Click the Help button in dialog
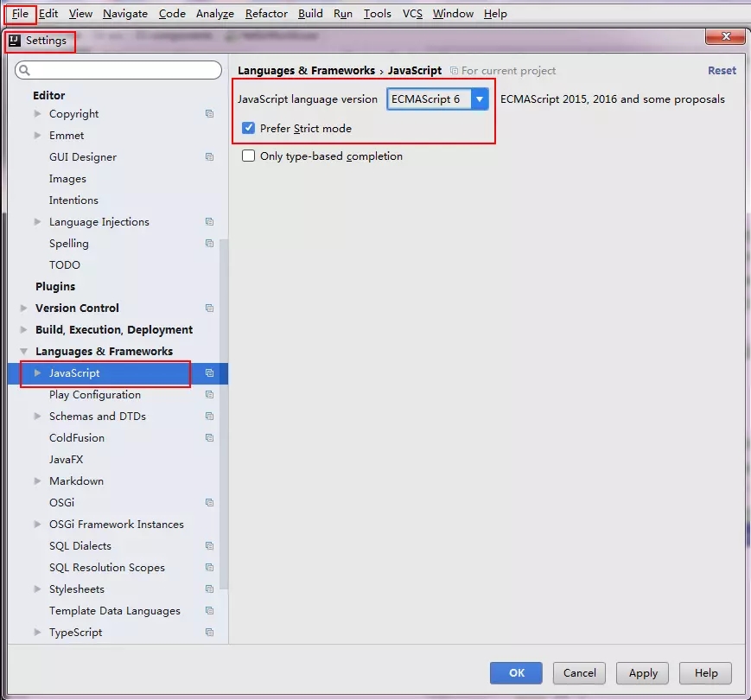751x700 pixels. [705, 672]
